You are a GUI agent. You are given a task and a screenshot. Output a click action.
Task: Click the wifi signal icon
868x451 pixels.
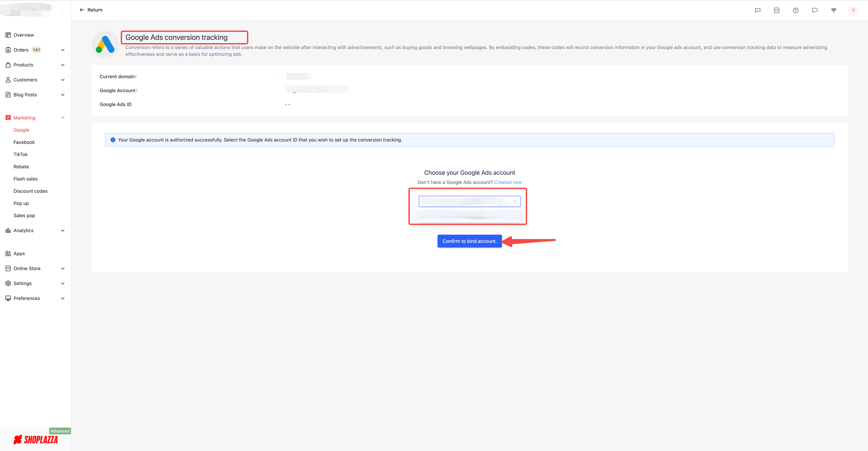point(834,11)
